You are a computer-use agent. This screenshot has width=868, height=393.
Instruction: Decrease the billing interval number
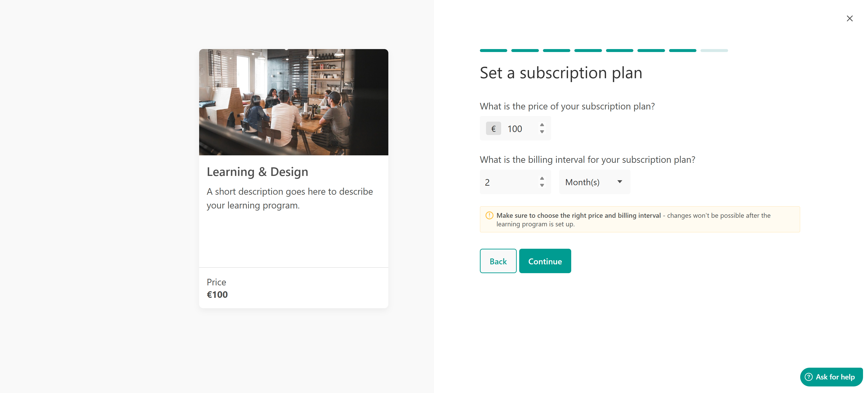(x=542, y=186)
